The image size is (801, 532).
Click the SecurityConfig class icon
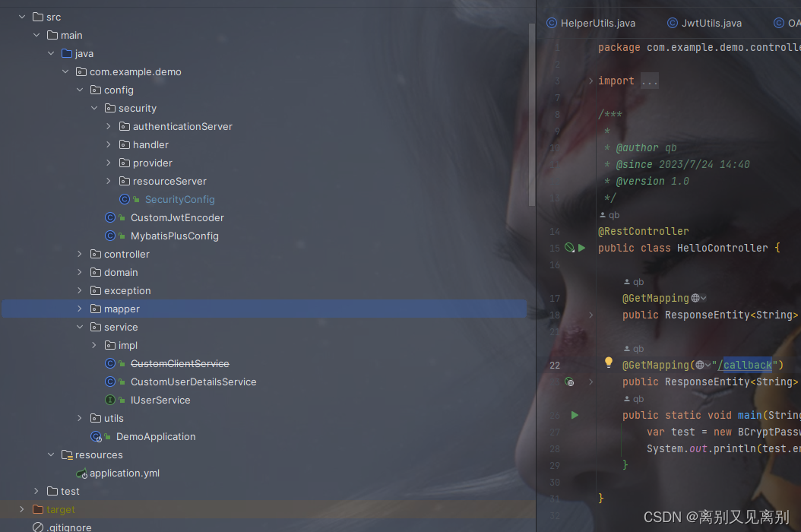coord(124,199)
